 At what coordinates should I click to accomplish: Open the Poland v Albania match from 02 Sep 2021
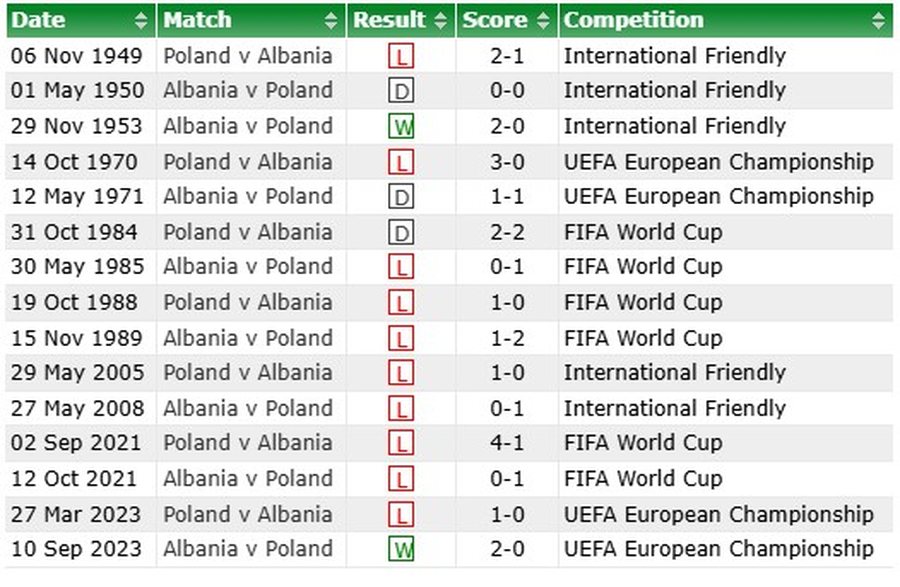(x=247, y=443)
